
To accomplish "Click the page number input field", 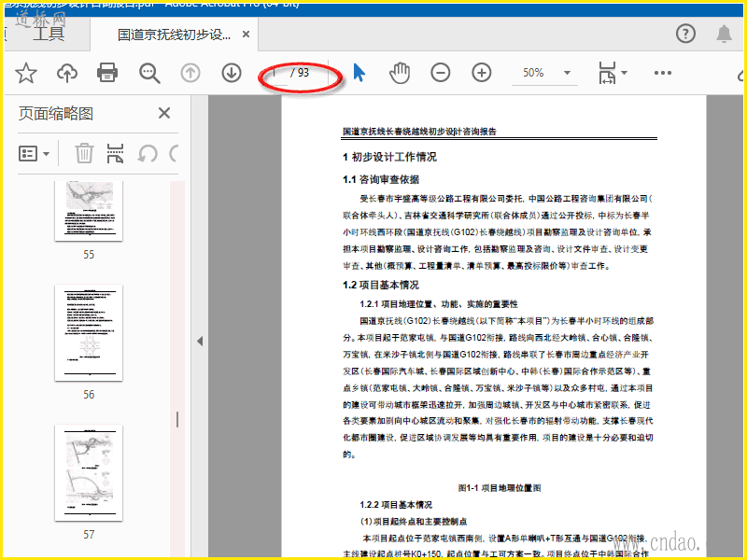I will point(276,73).
